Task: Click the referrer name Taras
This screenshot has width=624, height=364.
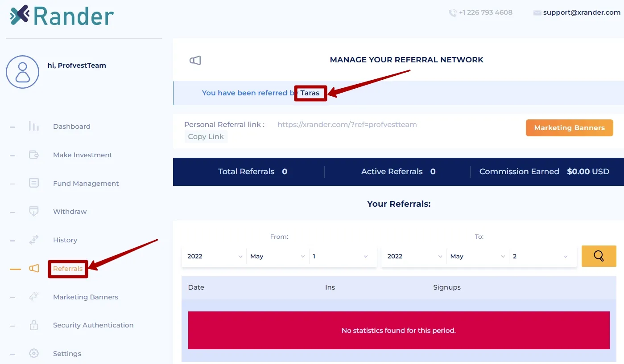Action: click(310, 93)
